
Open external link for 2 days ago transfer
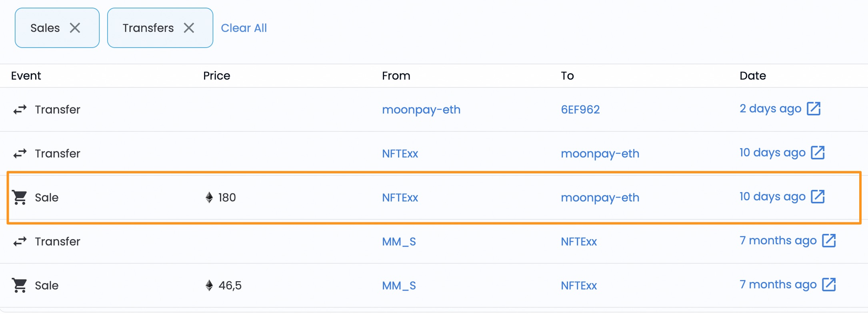tap(814, 109)
